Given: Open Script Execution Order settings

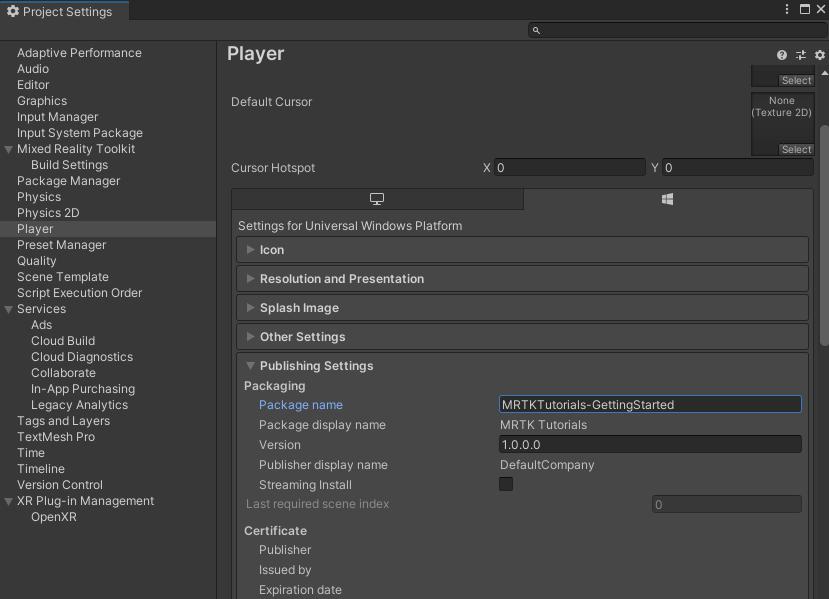Looking at the screenshot, I should click(79, 293).
